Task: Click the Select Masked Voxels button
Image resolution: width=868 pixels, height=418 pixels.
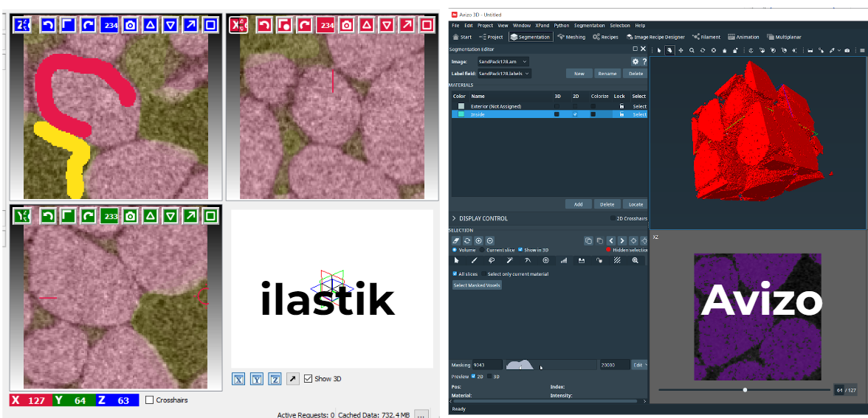Action: click(477, 285)
